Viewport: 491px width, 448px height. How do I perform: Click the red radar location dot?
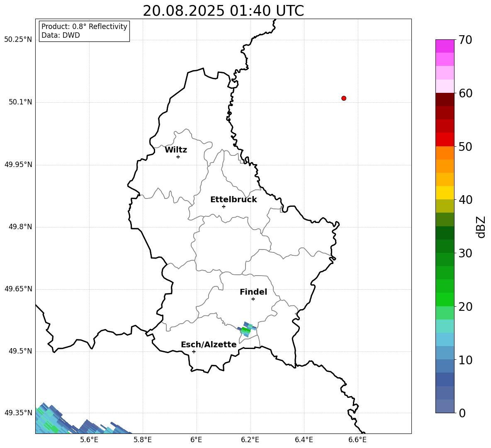click(344, 98)
